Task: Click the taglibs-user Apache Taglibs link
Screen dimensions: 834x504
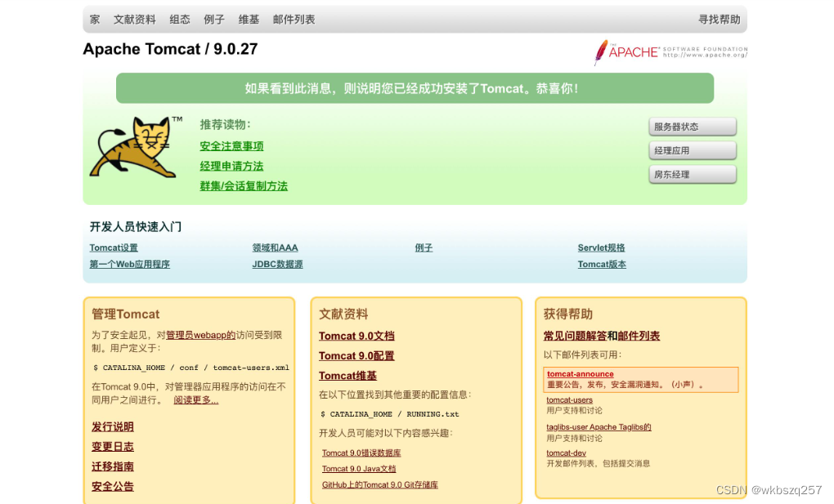Action: 599,427
